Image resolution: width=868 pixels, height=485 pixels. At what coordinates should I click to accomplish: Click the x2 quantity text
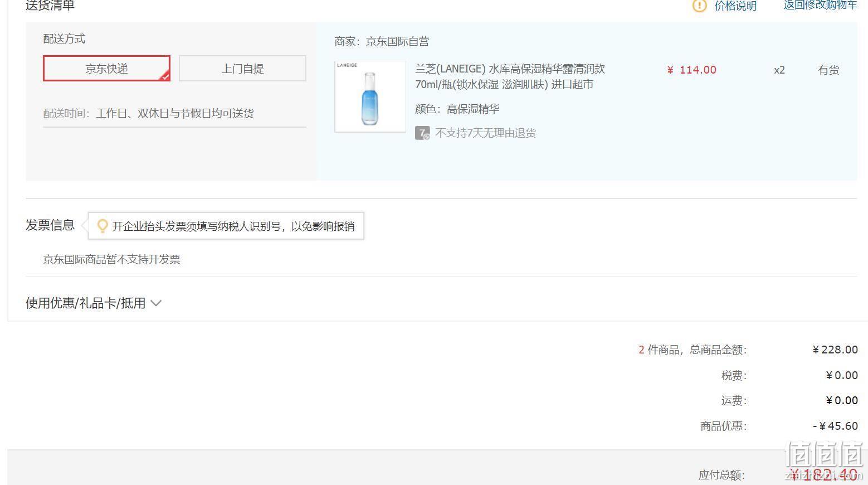pos(779,70)
